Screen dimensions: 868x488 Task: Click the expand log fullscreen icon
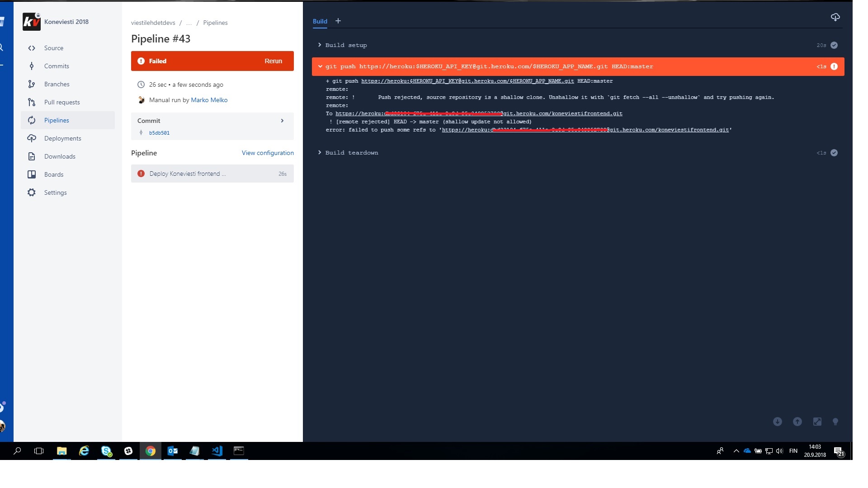coord(817,422)
